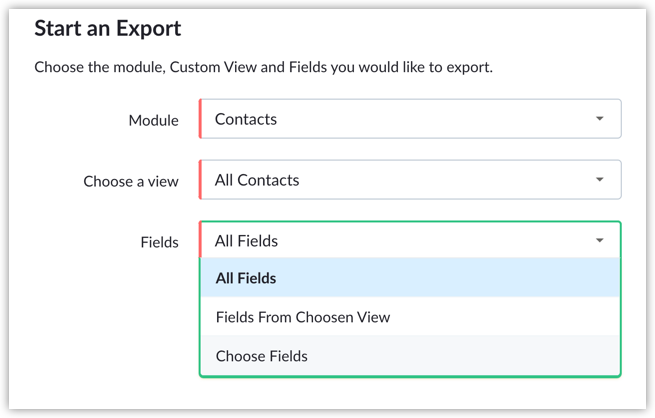Click empty middle area of Module combo box
655x418 pixels.
pyautogui.click(x=430, y=119)
